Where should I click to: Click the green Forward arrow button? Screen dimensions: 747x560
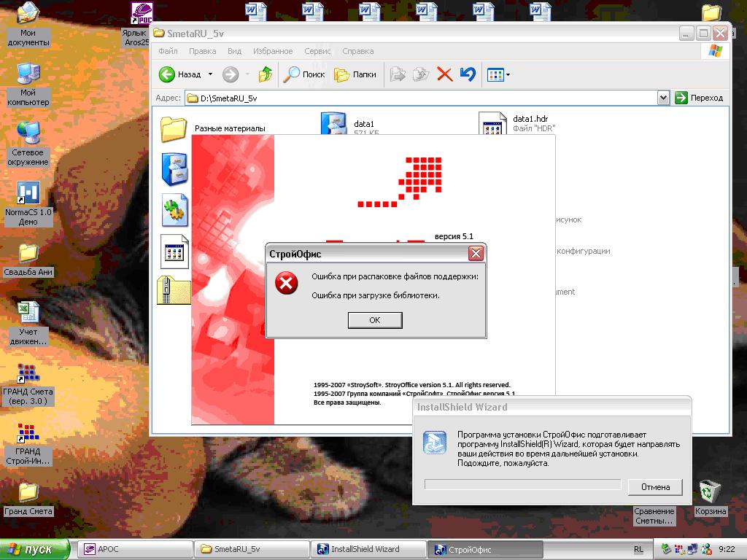[231, 74]
